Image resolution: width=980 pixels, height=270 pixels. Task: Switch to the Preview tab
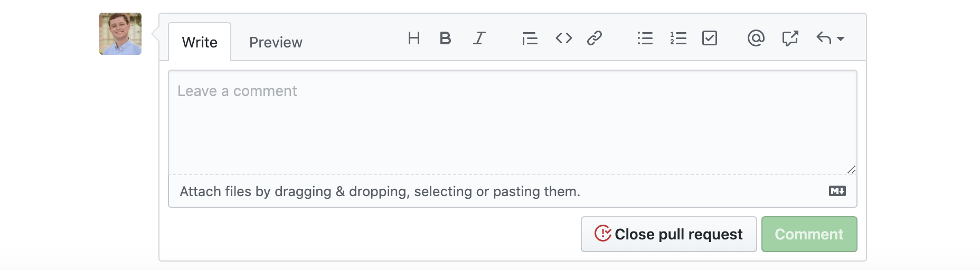276,42
